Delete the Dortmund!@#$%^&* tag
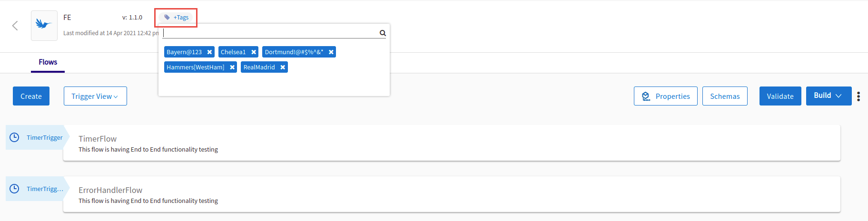Viewport: 868px width, 221px height. pos(331,52)
